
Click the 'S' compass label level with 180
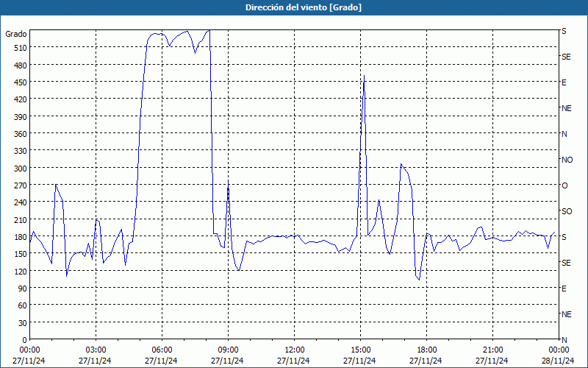(564, 237)
